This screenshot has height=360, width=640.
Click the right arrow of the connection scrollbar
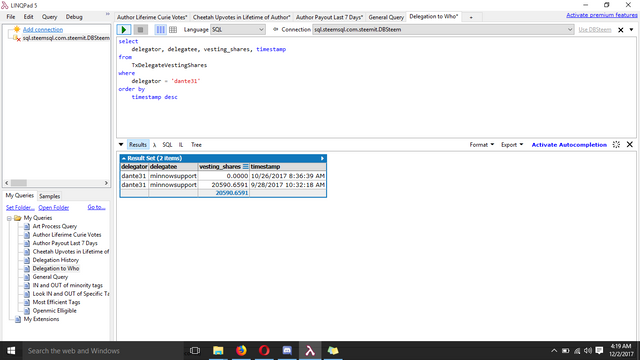pos(106,183)
